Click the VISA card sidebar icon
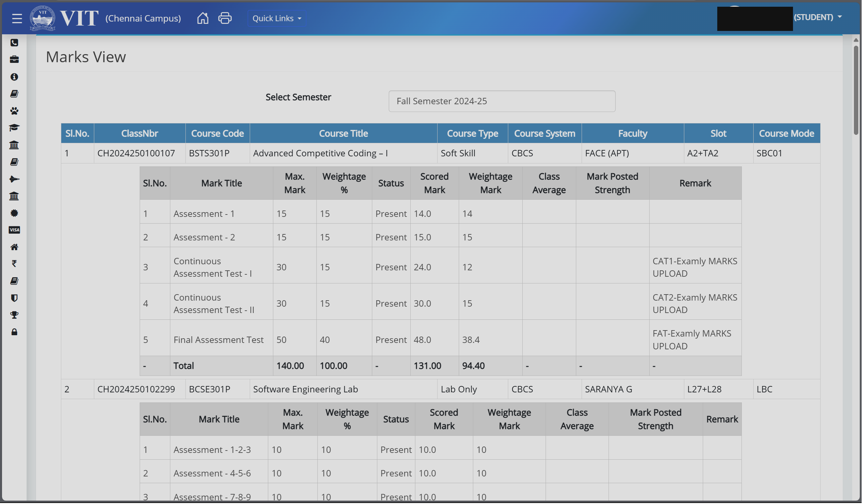This screenshot has height=504, width=863. (14, 230)
